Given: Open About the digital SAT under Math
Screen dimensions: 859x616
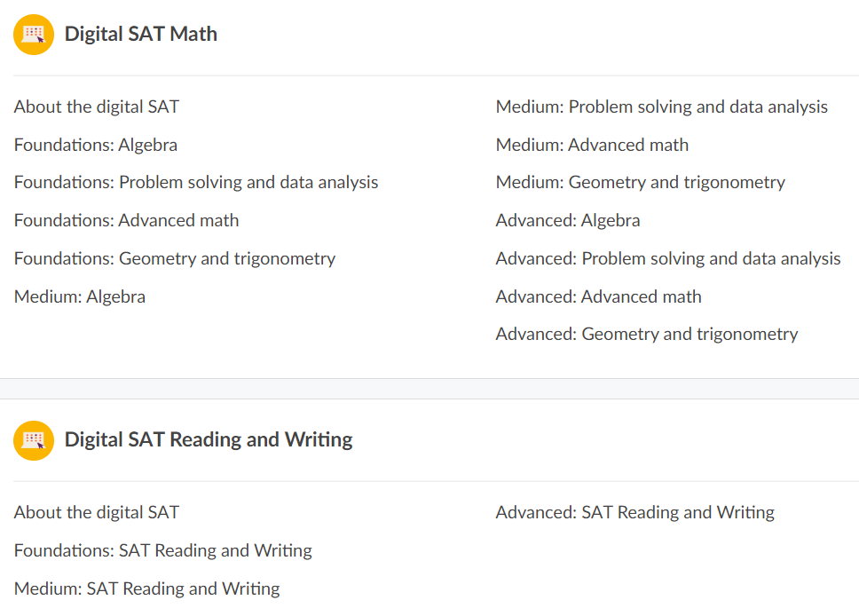Looking at the screenshot, I should point(97,107).
